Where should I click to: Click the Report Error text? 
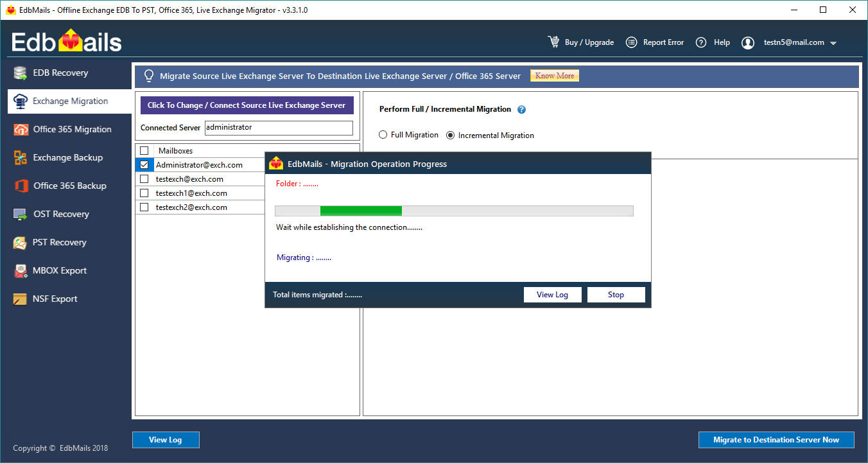coord(663,42)
